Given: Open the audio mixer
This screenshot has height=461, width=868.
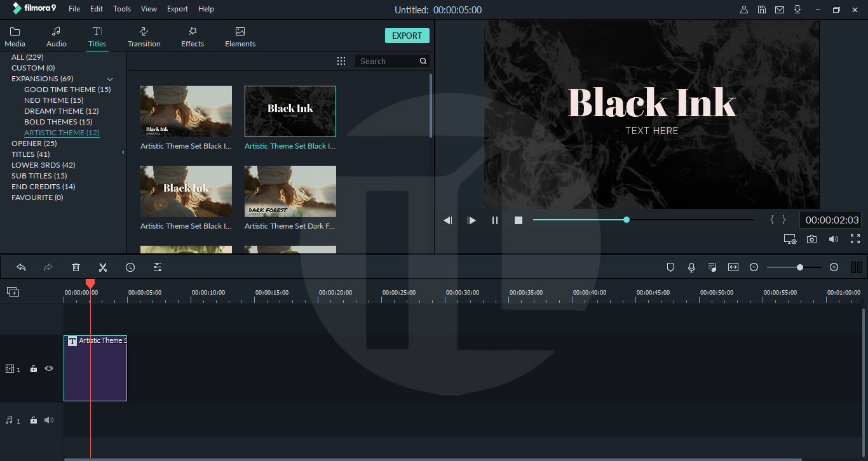Looking at the screenshot, I should click(x=712, y=267).
